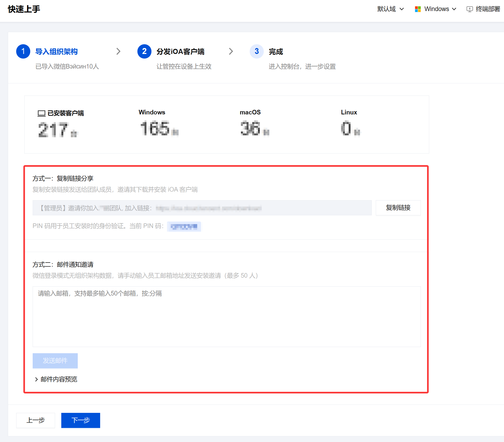Click the 方式一：复制链接分享 heading

(63, 178)
